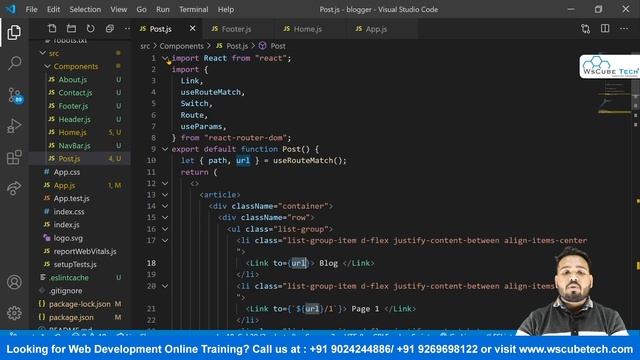Open the File menu
Screen dimensions: 640x360
tap(31, 9)
